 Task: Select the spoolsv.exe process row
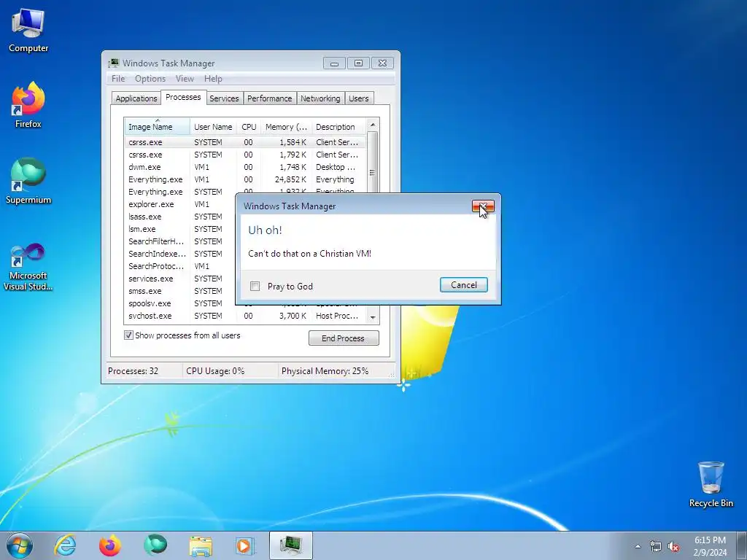coord(180,303)
